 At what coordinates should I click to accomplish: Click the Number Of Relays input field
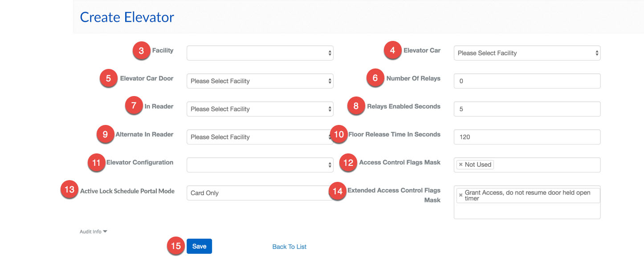click(x=527, y=81)
